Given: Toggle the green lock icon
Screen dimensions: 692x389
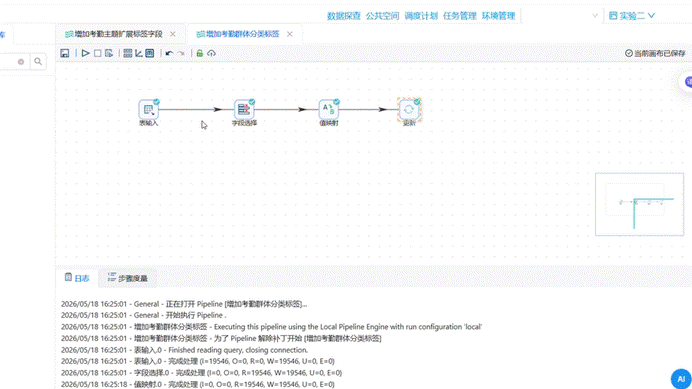Looking at the screenshot, I should click(199, 53).
